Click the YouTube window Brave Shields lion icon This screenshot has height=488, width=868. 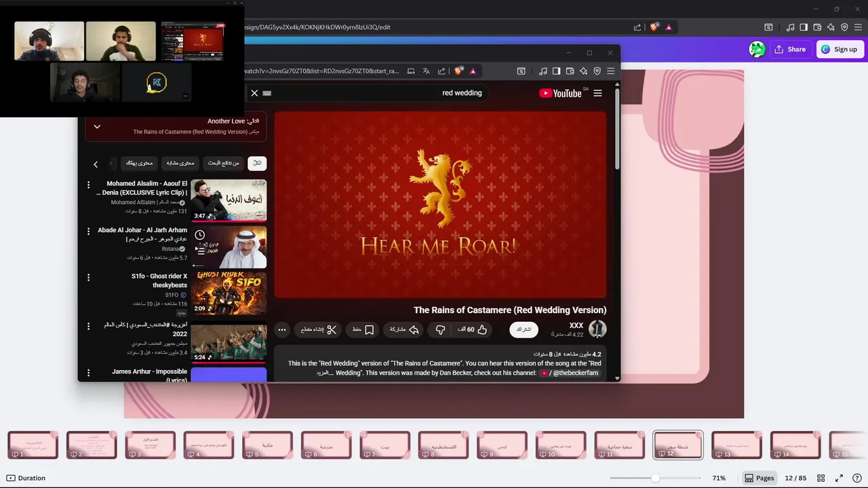[x=459, y=70]
